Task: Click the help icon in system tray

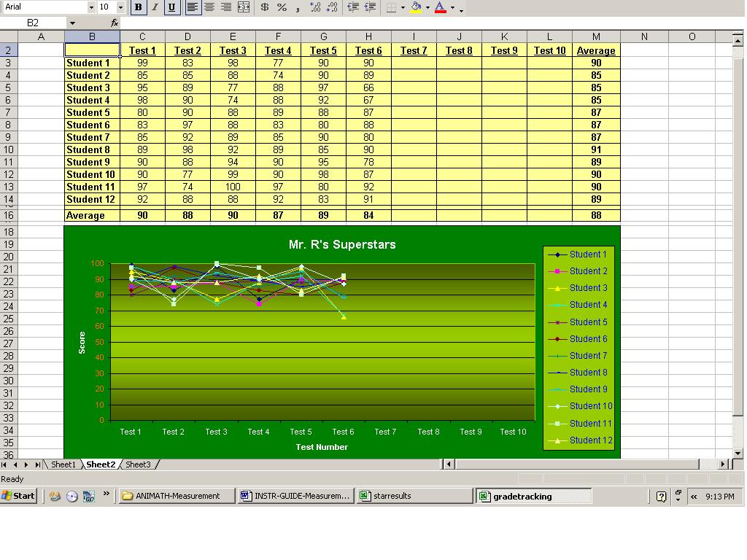Action: (x=661, y=496)
